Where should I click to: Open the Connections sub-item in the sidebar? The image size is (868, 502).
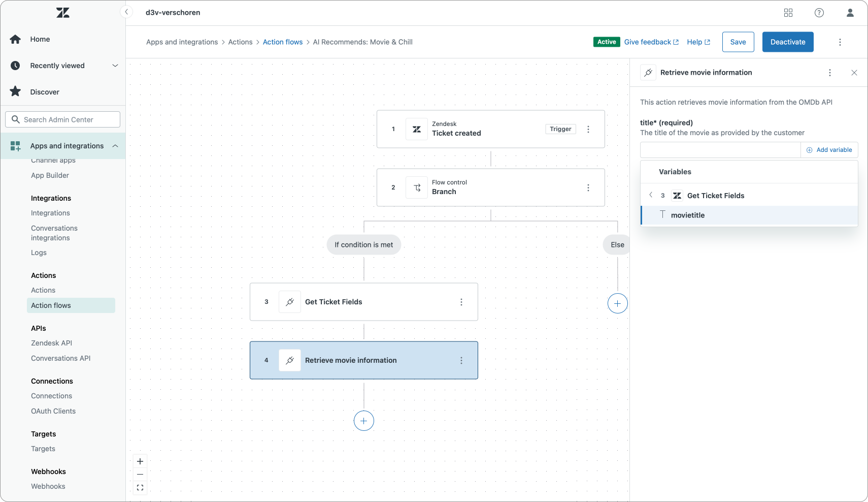[x=51, y=396]
